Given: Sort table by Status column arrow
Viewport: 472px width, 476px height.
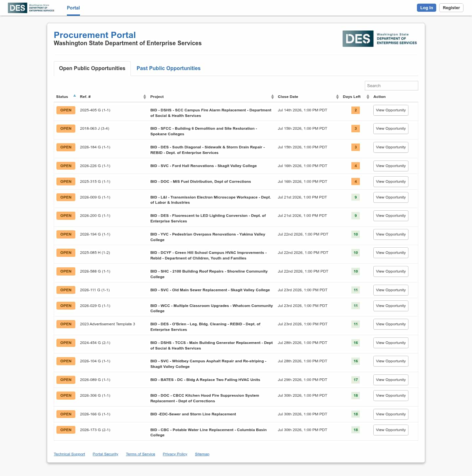Looking at the screenshot, I should (x=75, y=96).
